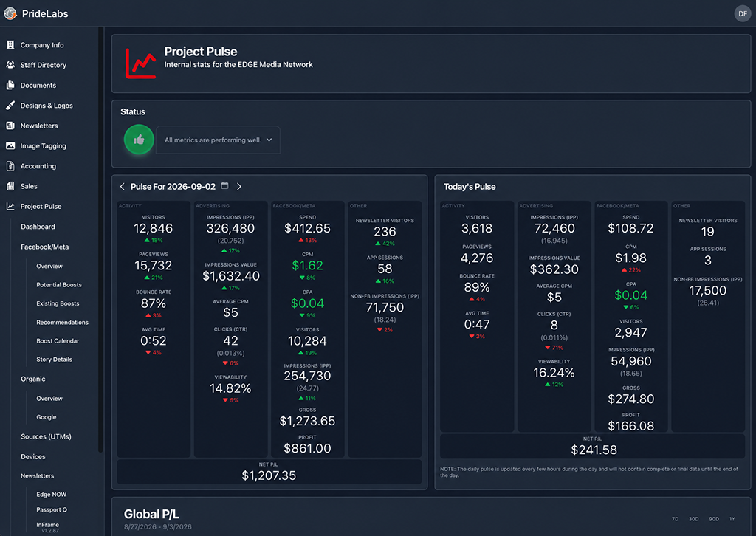Open Story Details page
This screenshot has height=536, width=756.
point(54,360)
